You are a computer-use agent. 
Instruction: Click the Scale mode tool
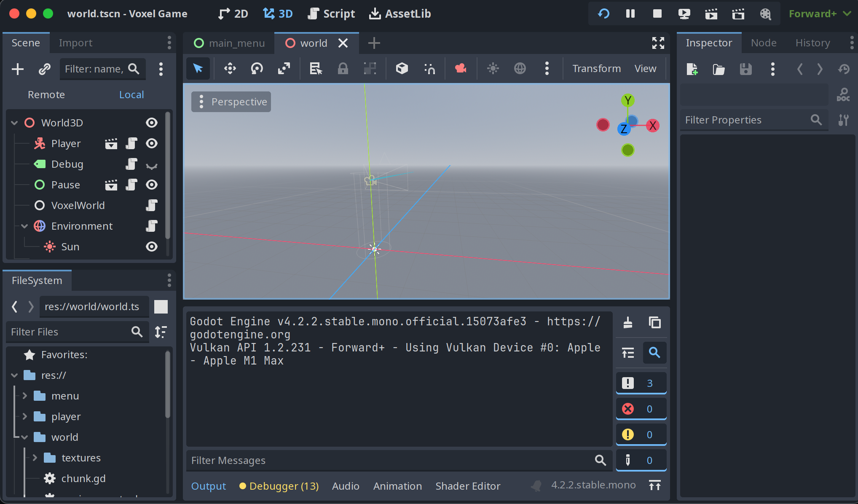coord(284,68)
